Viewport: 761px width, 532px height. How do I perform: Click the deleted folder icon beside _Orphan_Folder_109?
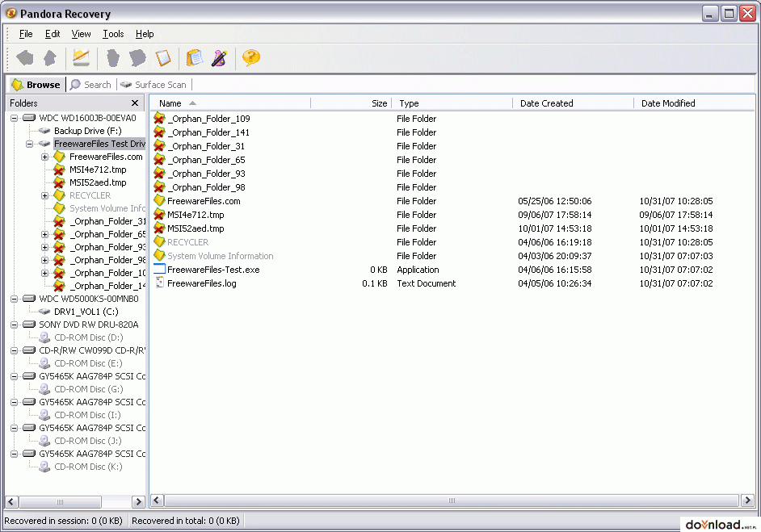(x=159, y=119)
